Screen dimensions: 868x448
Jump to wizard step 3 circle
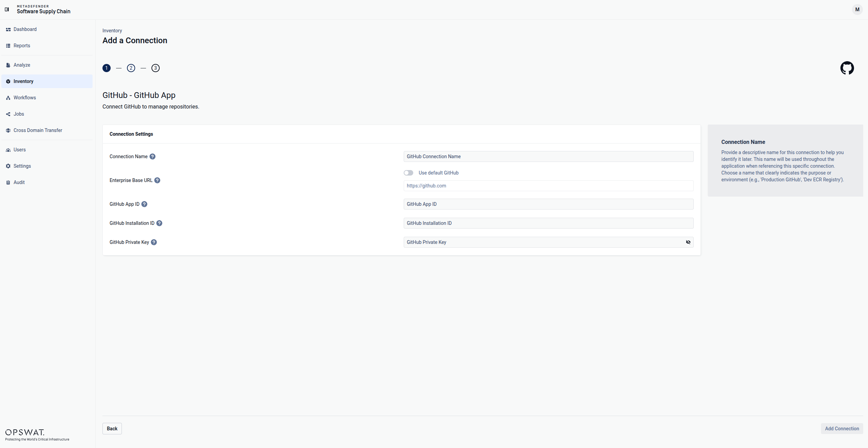tap(156, 68)
